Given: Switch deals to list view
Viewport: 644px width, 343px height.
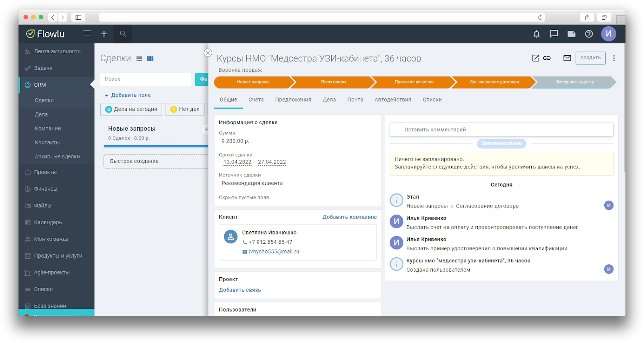Looking at the screenshot, I should click(139, 58).
